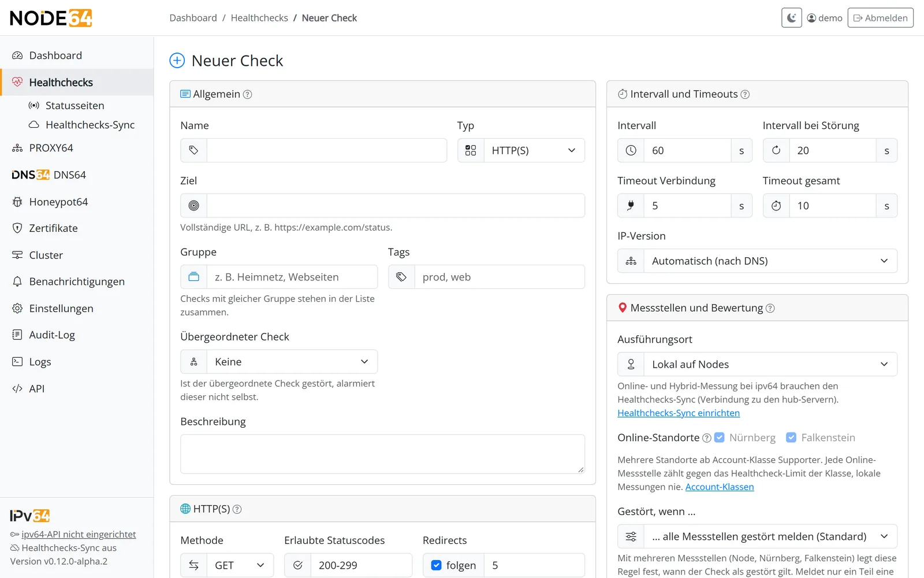Click the arrows icon beside the Methode dropdown
924x578 pixels.
[193, 565]
